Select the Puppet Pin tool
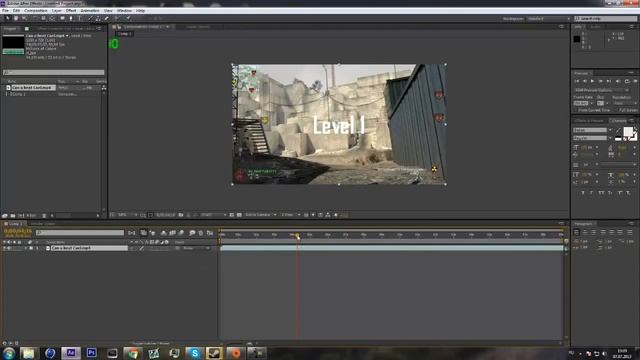 click(x=128, y=18)
